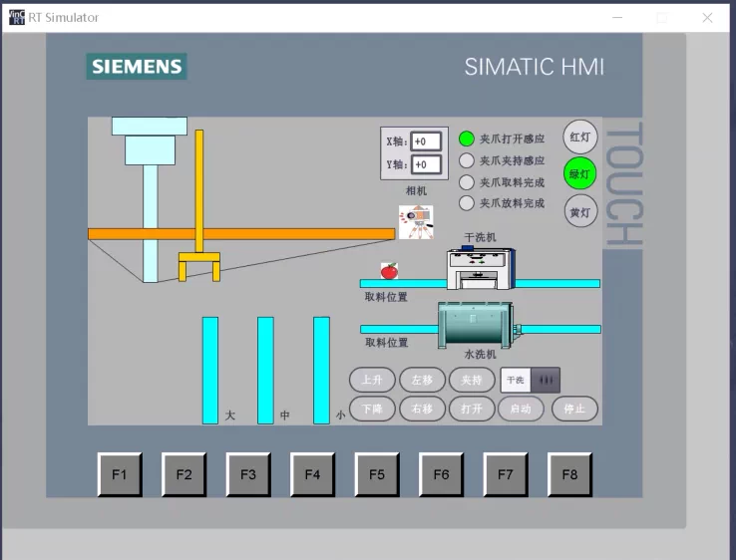Click the SIMATIC HMI title text
The image size is (736, 560).
coord(535,67)
